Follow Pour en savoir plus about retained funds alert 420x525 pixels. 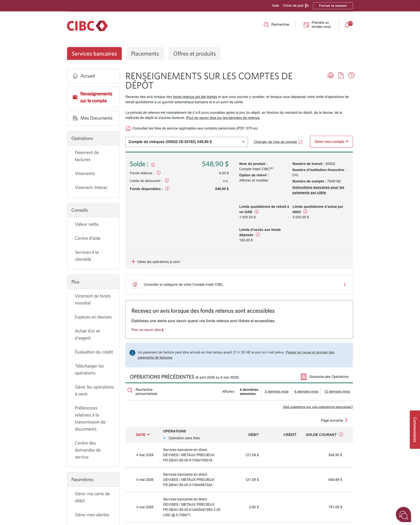(147, 330)
